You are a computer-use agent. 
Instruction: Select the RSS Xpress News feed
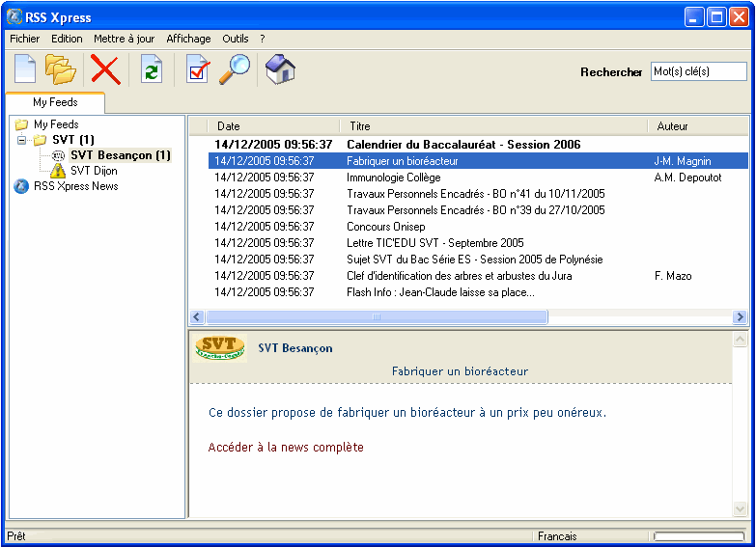pyautogui.click(x=75, y=186)
